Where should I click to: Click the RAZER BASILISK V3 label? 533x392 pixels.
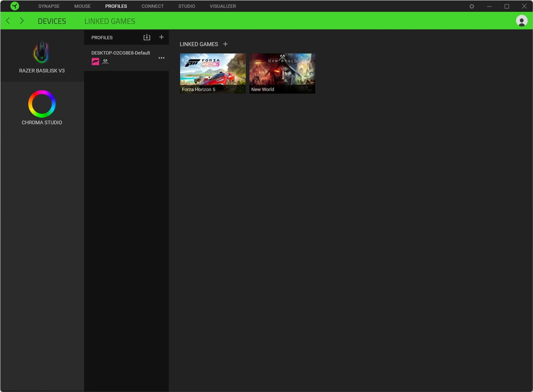coord(42,71)
